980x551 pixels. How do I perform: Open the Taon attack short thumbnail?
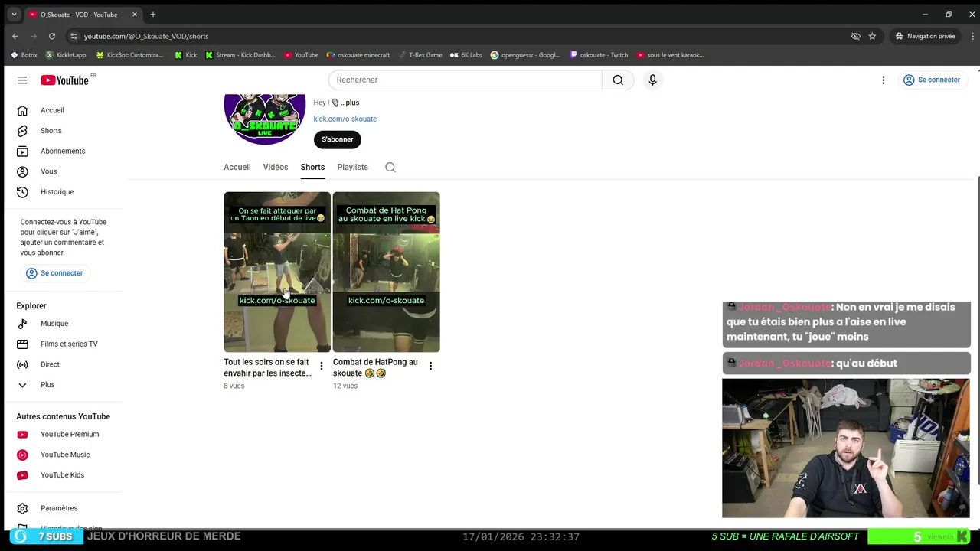(x=277, y=272)
